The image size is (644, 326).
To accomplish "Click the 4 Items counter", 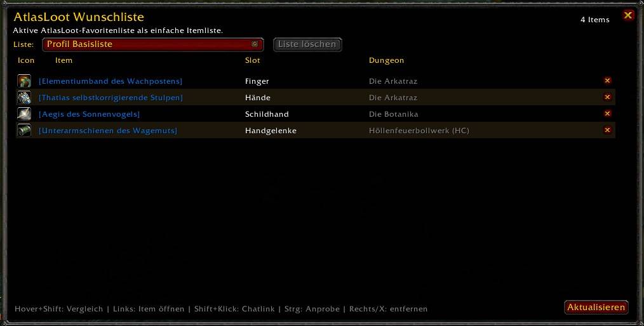I will pyautogui.click(x=594, y=20).
